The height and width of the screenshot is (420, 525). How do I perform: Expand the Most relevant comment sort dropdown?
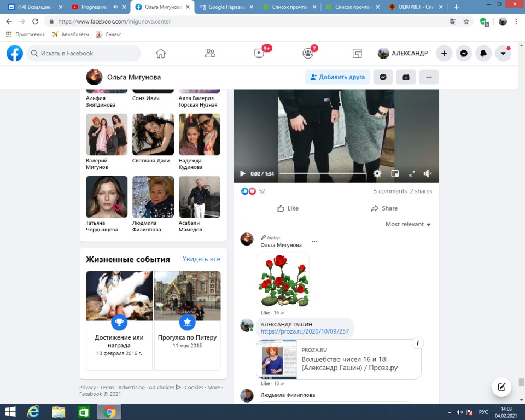(408, 224)
